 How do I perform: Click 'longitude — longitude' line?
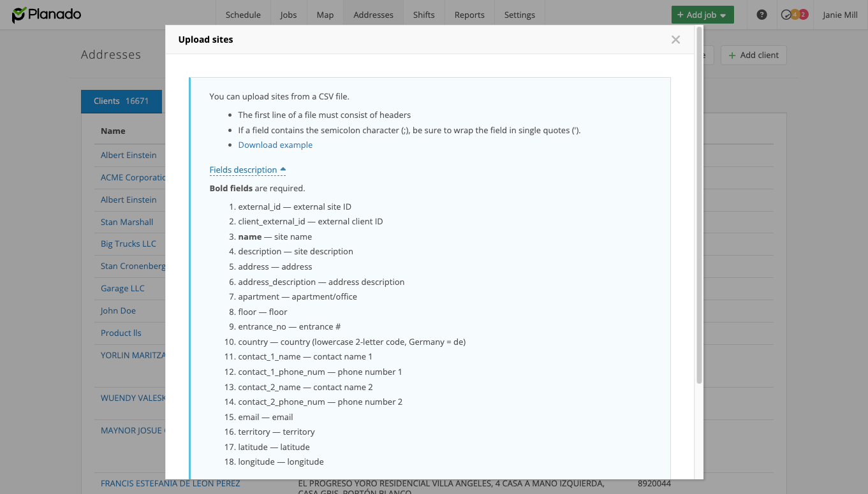[281, 461]
